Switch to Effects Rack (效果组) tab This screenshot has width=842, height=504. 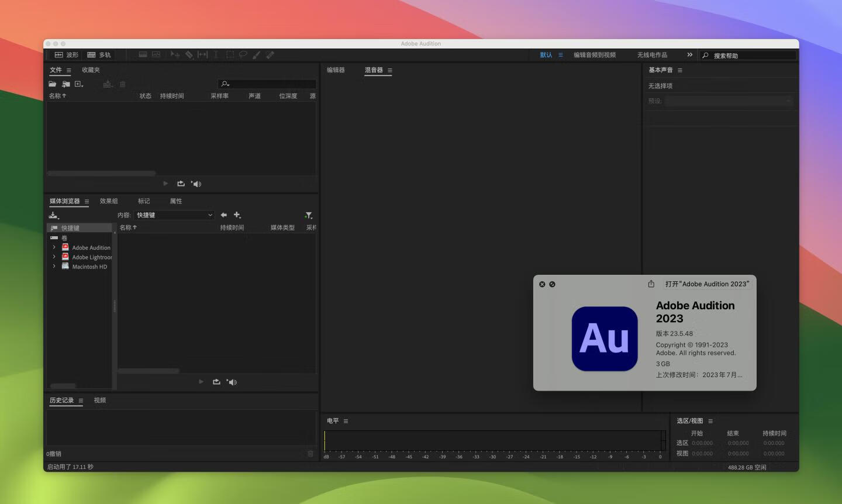[x=109, y=201]
